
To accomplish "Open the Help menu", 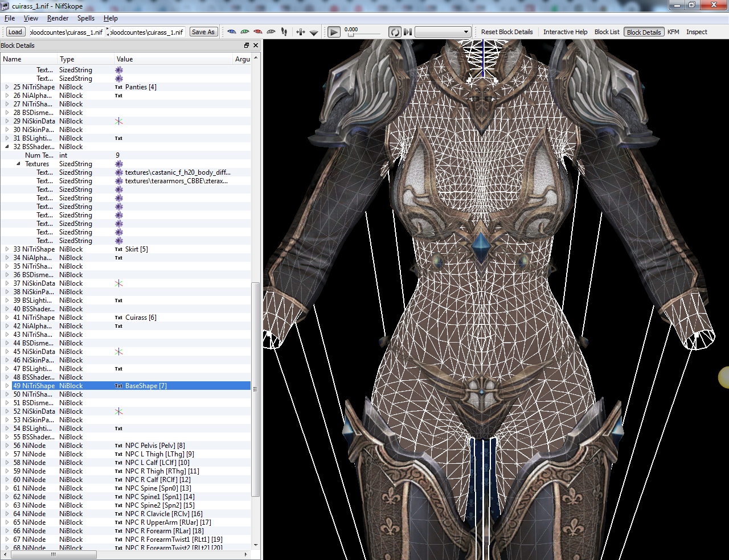I will pyautogui.click(x=110, y=18).
